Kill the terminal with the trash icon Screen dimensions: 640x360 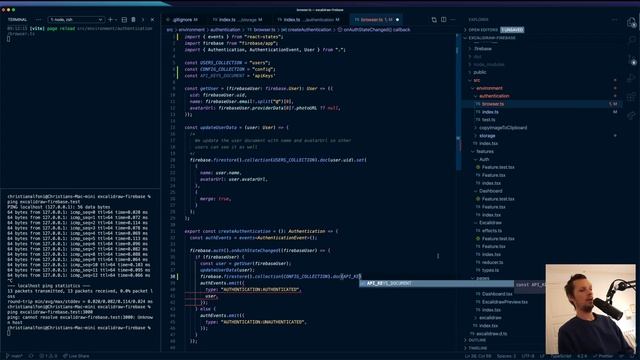(133, 20)
